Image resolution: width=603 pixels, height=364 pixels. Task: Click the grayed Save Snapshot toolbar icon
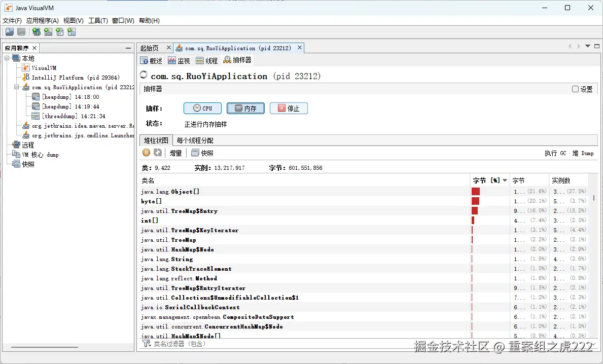(x=21, y=32)
